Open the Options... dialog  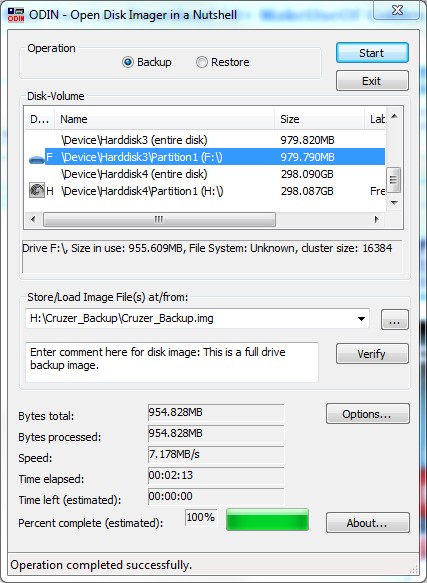point(367,414)
